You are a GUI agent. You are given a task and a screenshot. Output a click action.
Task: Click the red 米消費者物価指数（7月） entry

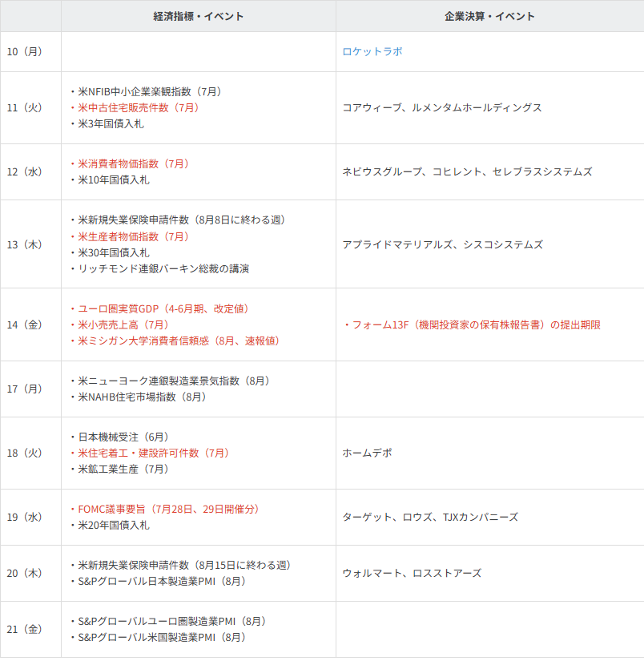pyautogui.click(x=130, y=163)
